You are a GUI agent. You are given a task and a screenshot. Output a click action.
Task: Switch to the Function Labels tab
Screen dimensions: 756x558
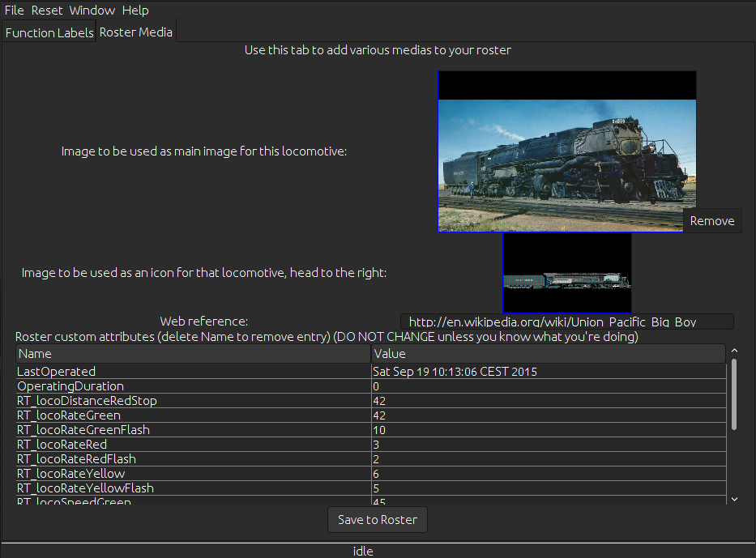tap(49, 33)
